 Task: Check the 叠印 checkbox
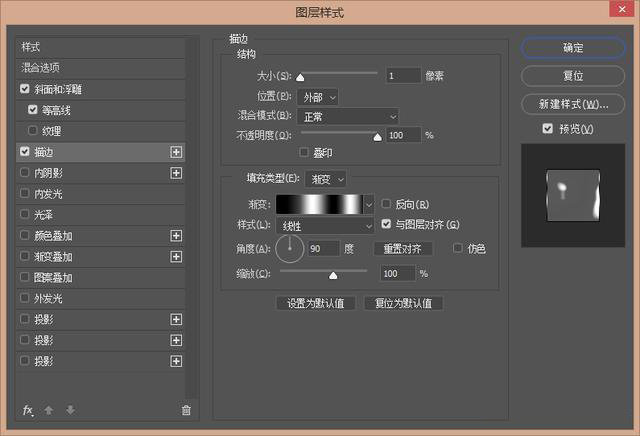point(304,152)
